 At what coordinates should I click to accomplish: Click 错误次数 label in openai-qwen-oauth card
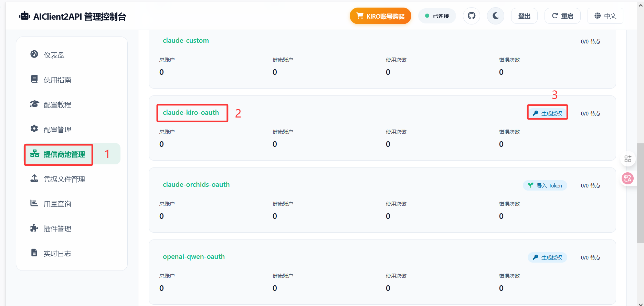pyautogui.click(x=509, y=276)
